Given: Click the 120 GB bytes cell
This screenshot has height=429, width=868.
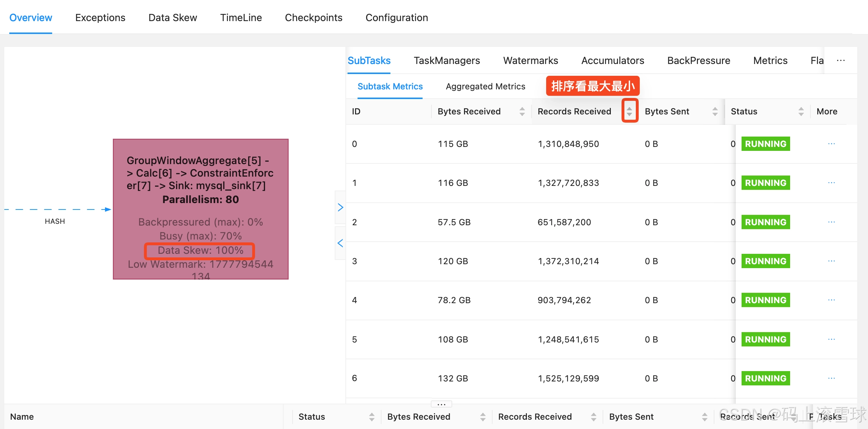Looking at the screenshot, I should [453, 261].
